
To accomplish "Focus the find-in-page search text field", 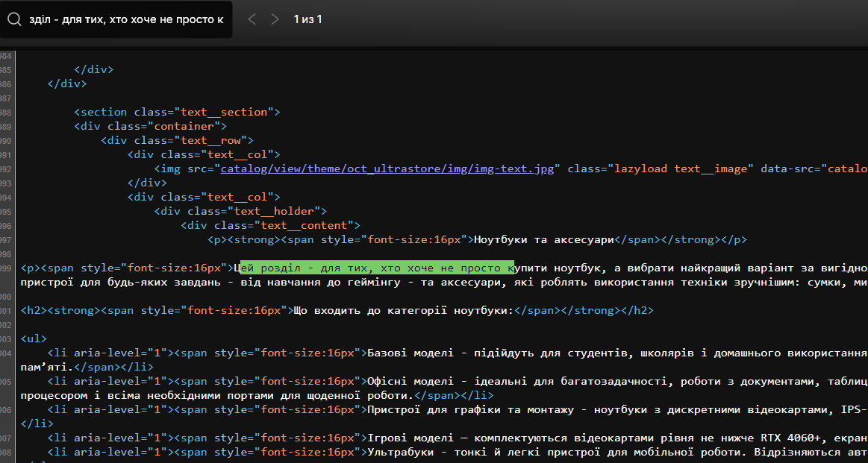I will 125,19.
